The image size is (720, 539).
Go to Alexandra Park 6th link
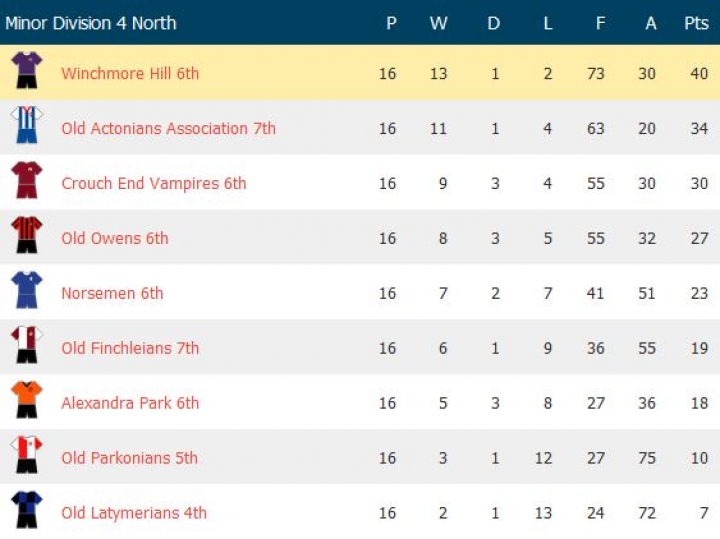[130, 403]
